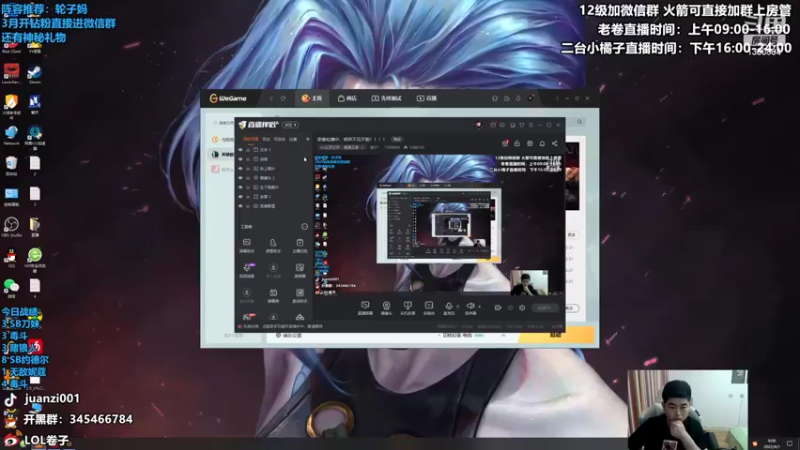
Task: Expand the microphone dropdown arrow
Action: (x=457, y=307)
